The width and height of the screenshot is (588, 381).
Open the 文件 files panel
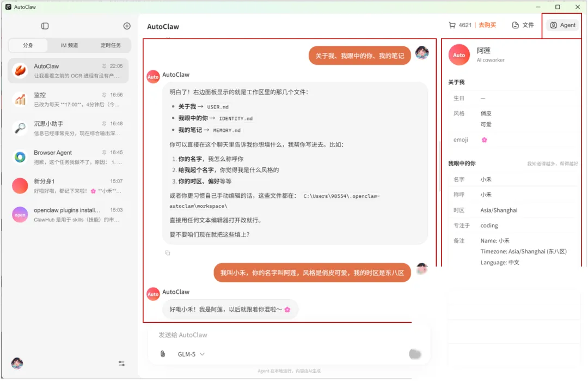[523, 25]
